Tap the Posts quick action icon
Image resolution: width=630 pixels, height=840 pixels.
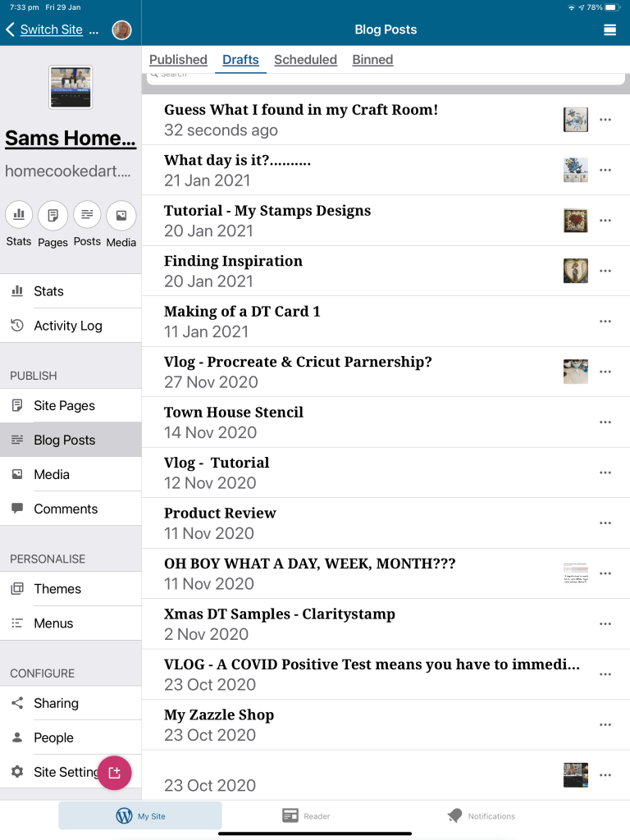point(87,215)
